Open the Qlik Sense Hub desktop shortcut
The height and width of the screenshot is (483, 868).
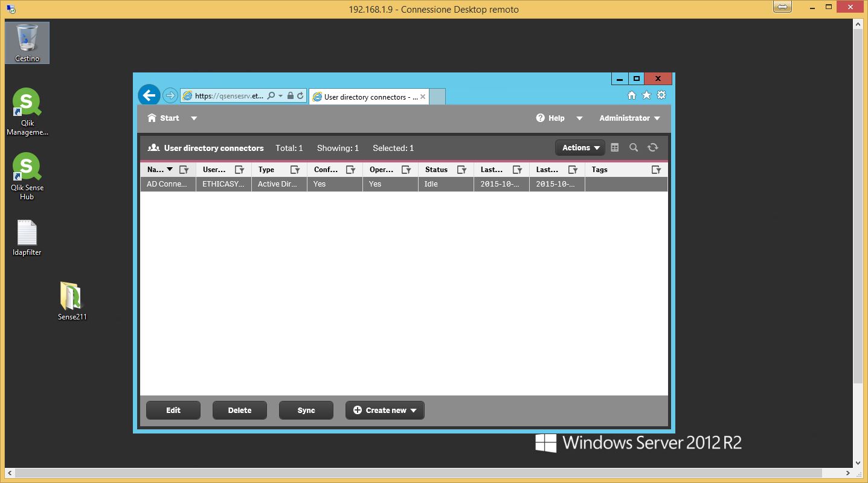pos(27,176)
